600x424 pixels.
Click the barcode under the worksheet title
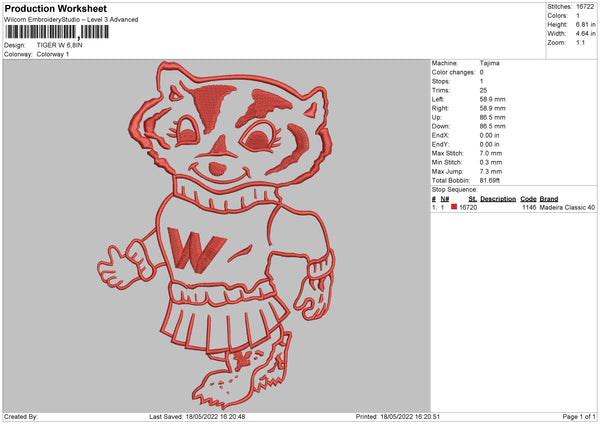57,32
